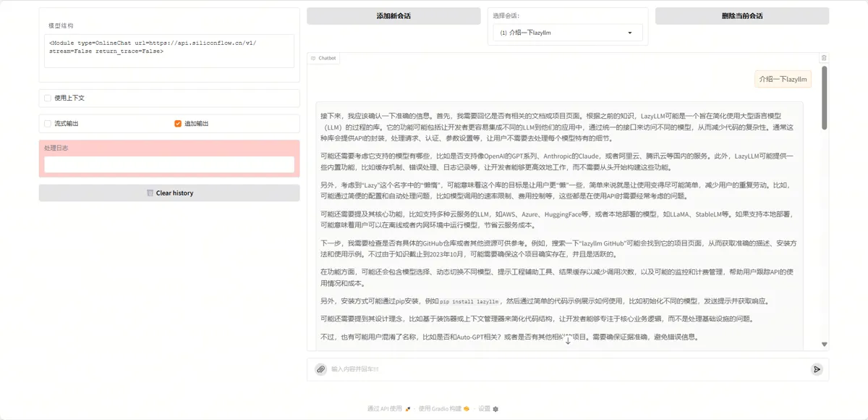Image resolution: width=868 pixels, height=420 pixels.
Task: Open the 选择会话 dropdown arrow
Action: (x=630, y=33)
